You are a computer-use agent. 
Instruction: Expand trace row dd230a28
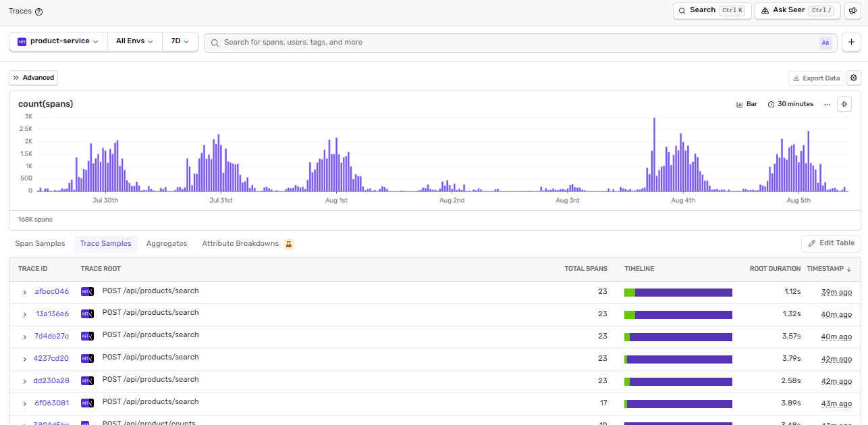pyautogui.click(x=24, y=382)
